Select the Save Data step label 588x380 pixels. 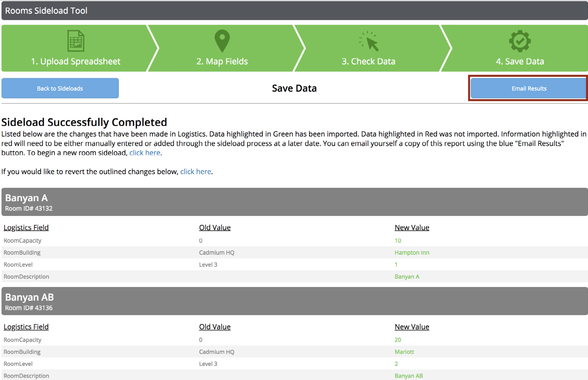pyautogui.click(x=520, y=61)
